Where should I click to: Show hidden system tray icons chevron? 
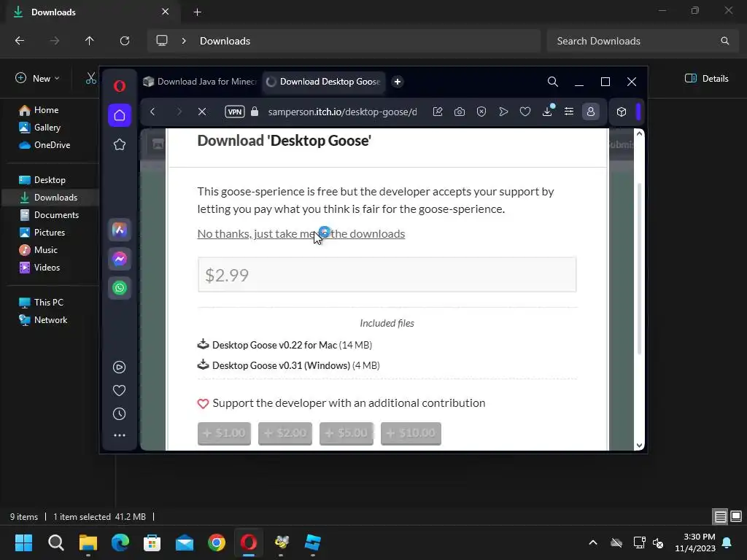click(x=592, y=542)
